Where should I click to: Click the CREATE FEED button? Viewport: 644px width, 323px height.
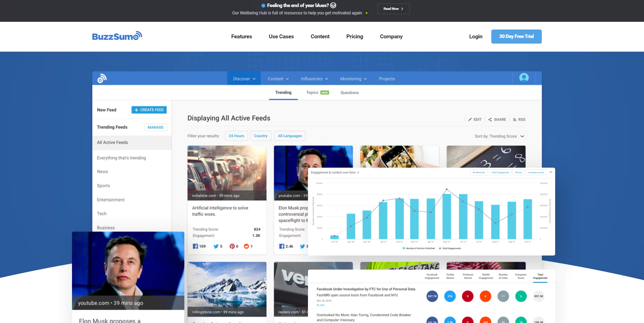pos(149,110)
